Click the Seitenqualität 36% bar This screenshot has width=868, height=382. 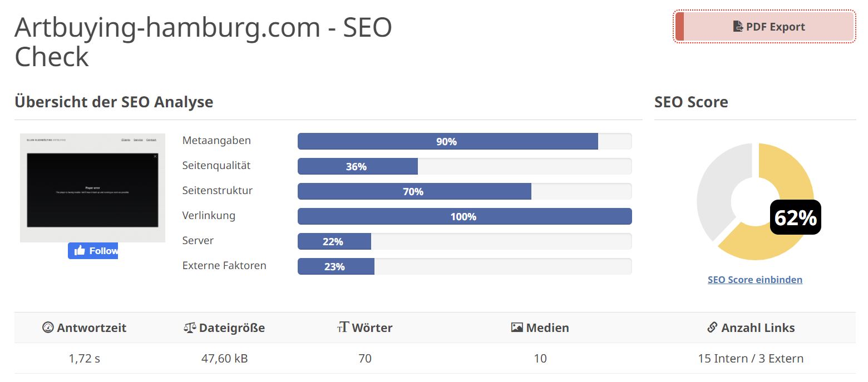tap(465, 166)
